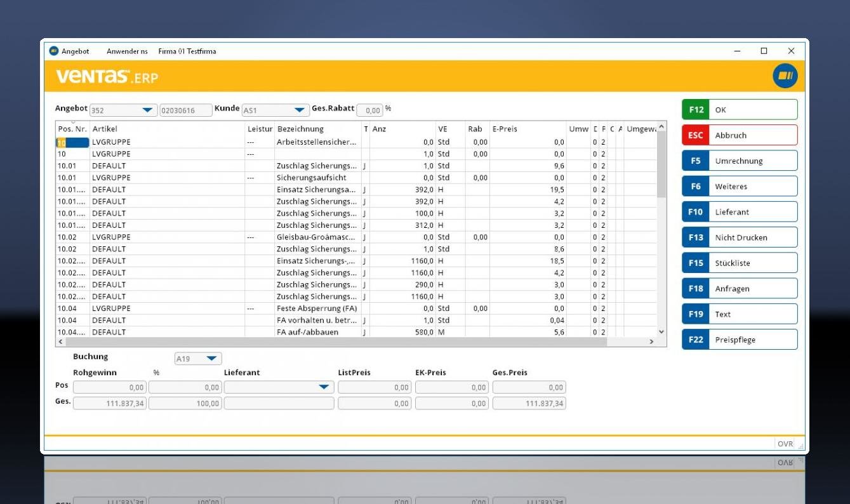Click the 'Feste Absperrung (FA)' cell
This screenshot has height=504, width=850.
(318, 308)
